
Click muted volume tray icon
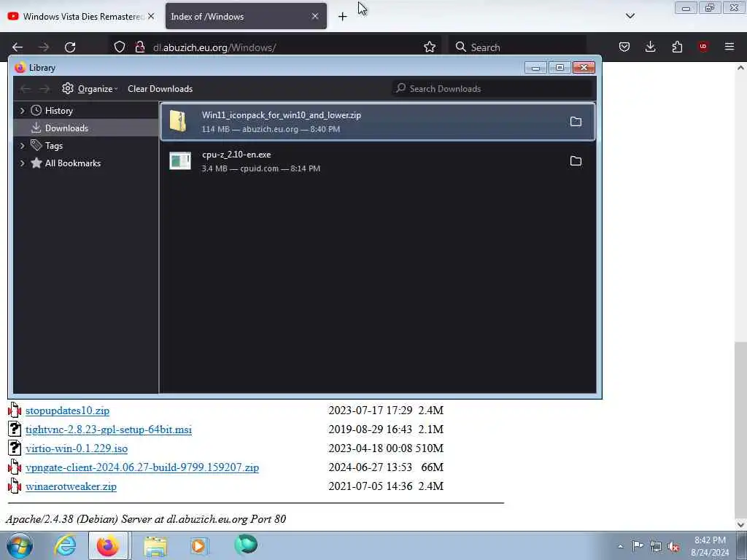[673, 547]
